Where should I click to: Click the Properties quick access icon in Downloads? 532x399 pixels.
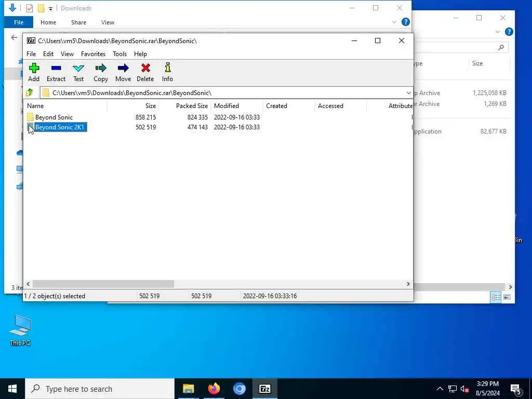click(30, 8)
